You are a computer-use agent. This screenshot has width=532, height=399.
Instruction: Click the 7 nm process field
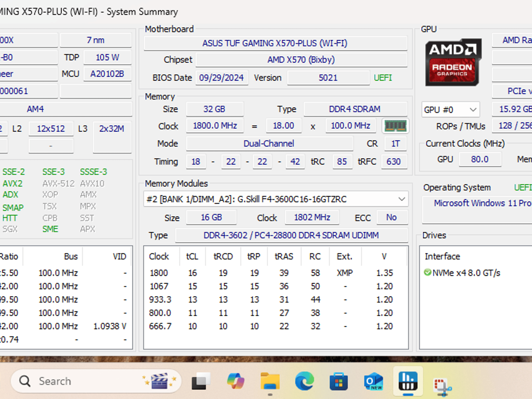point(96,40)
